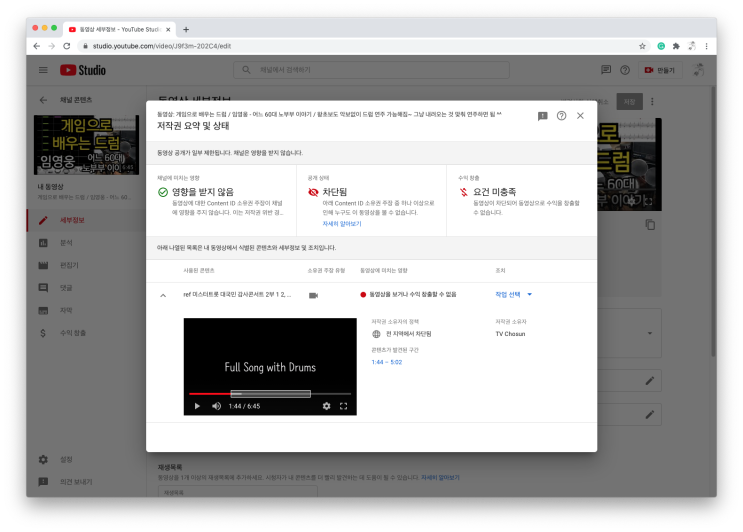Click the globe icon beside 전 지역에서 차단됨
This screenshot has height=532, width=743.
(376, 334)
